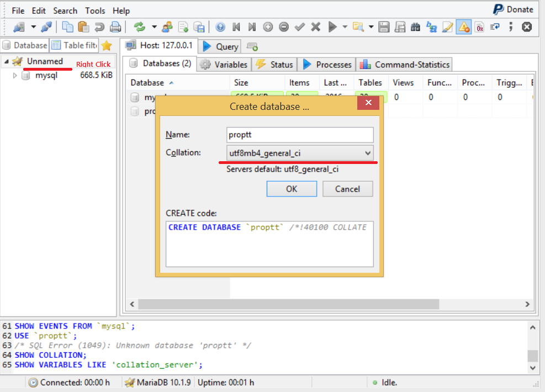Click the Disconnect plug icon

click(46, 27)
